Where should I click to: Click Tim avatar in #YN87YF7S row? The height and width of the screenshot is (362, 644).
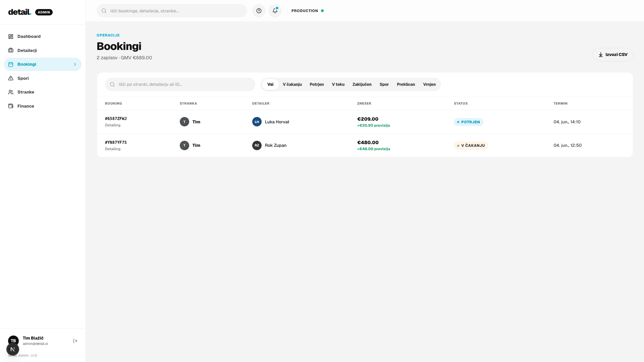coord(184,145)
